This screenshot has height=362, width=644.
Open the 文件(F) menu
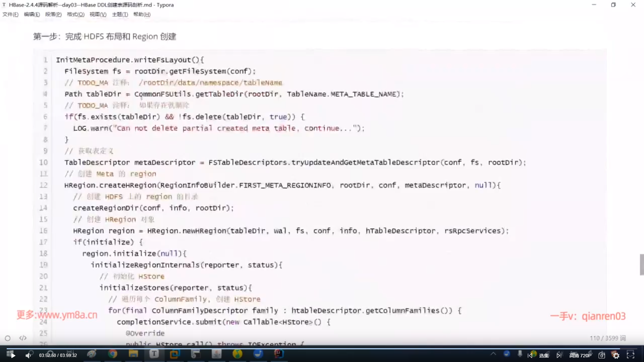click(10, 14)
